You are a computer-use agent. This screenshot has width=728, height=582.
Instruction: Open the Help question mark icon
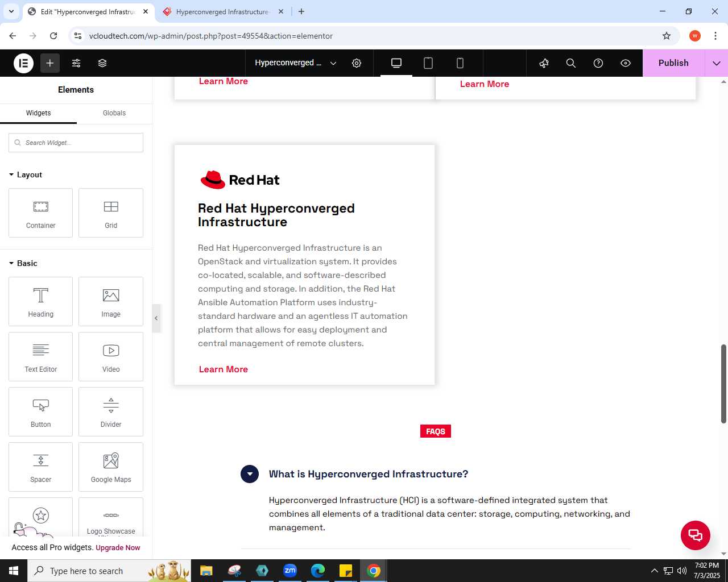[598, 63]
